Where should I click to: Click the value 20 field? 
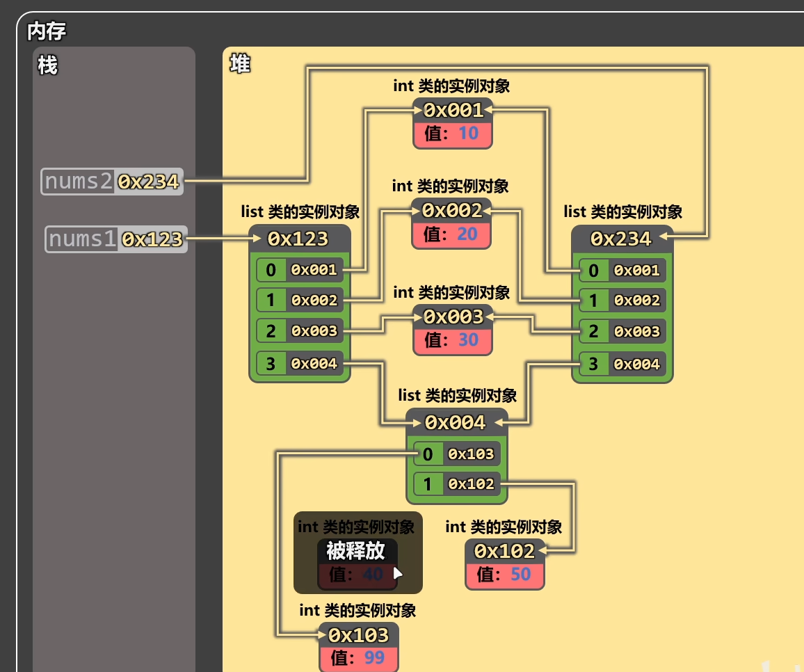pos(451,235)
